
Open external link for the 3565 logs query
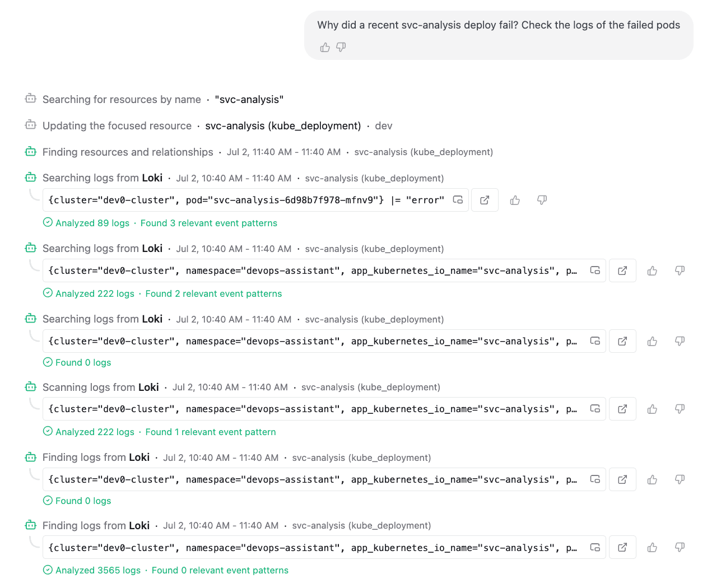point(622,547)
